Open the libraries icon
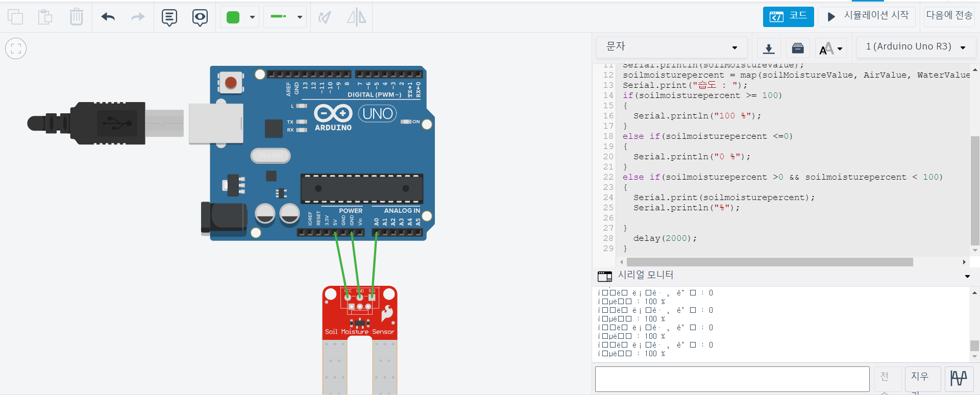 pos(798,48)
